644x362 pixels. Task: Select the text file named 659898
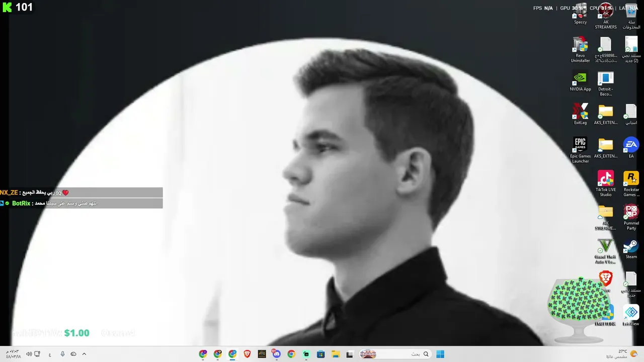606,50
